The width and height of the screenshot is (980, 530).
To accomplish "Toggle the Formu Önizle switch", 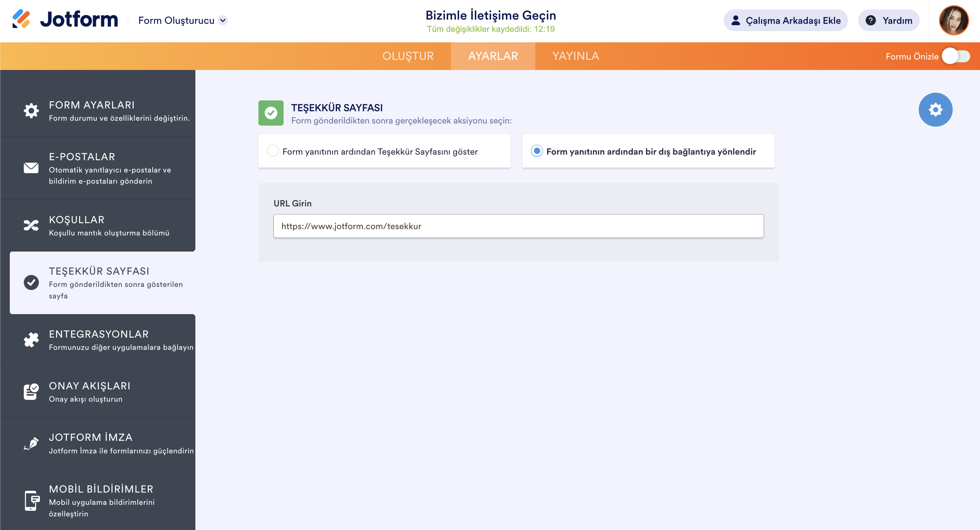I will pyautogui.click(x=956, y=56).
